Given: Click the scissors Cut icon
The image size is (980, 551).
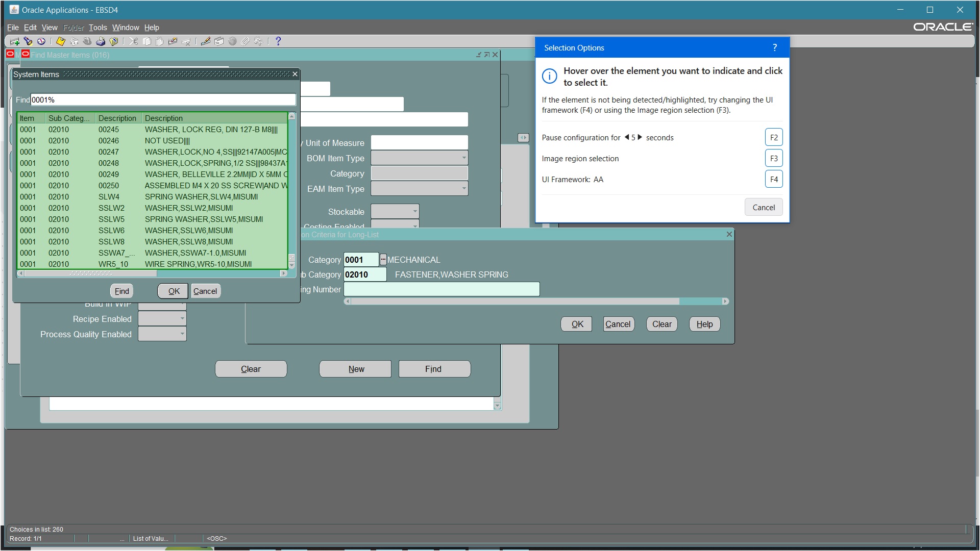Looking at the screenshot, I should tap(133, 41).
